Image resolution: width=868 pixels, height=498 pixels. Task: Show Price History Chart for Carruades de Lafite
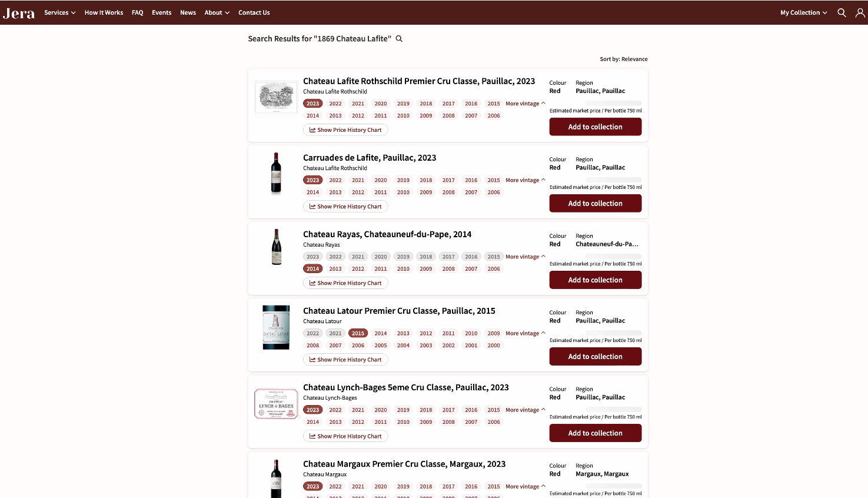pyautogui.click(x=345, y=207)
